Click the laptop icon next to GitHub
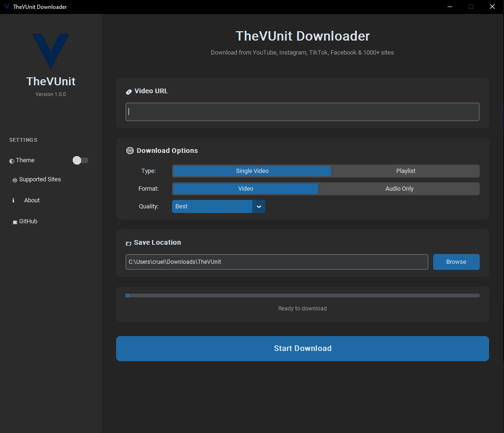Screen dimensions: 504x433 (x=15, y=222)
